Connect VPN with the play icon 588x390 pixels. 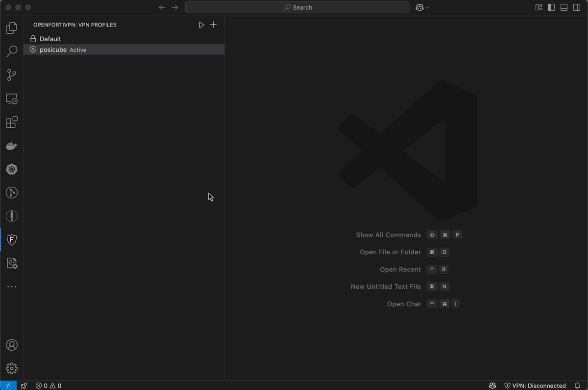(x=201, y=25)
